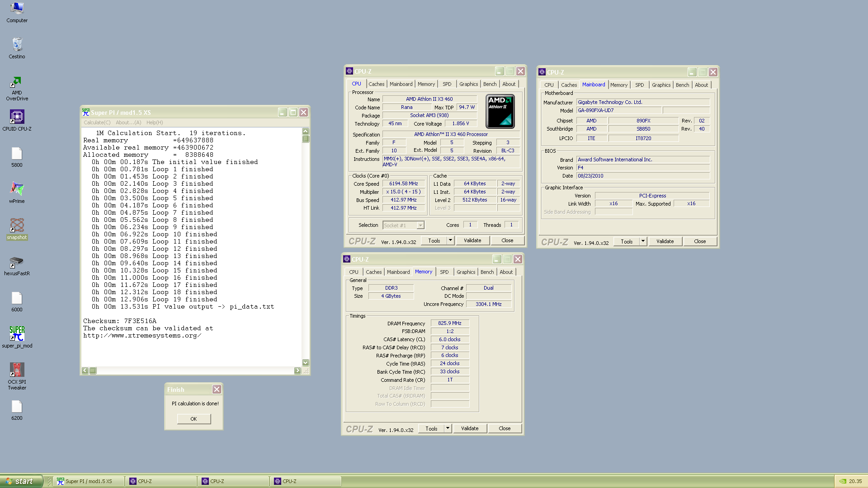This screenshot has height=488, width=868.
Task: Click the BIOS date 08/23/2010 field
Action: click(643, 176)
